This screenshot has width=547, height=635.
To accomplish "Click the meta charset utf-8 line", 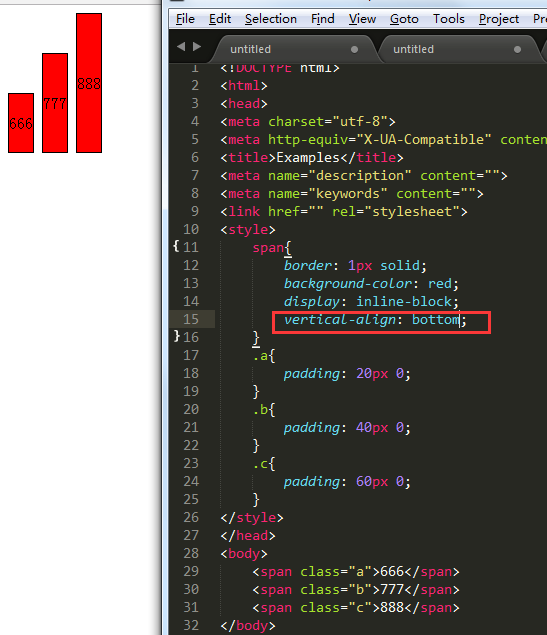I will coord(308,121).
